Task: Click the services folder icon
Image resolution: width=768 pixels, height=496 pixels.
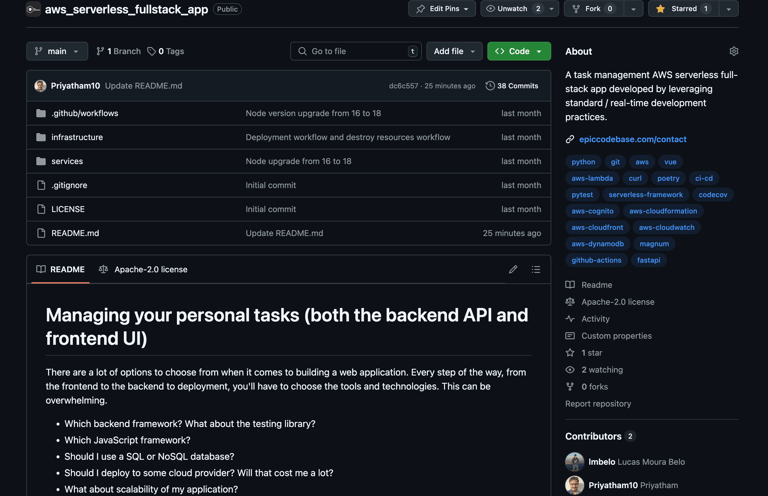Action: pyautogui.click(x=41, y=161)
